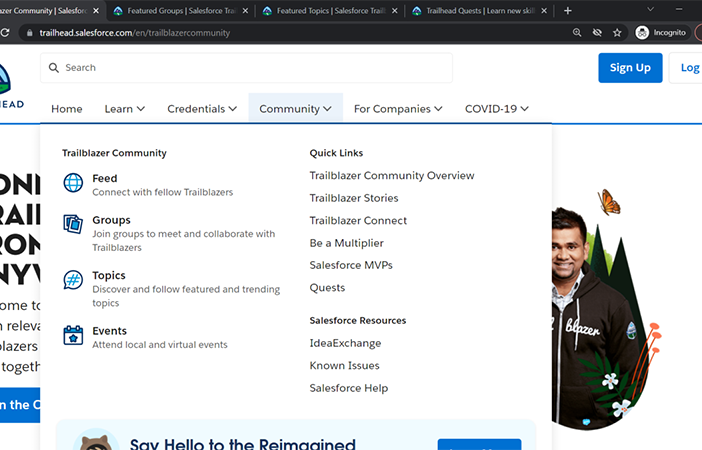Click the browser address bar URL
The image size is (702, 450).
point(135,33)
